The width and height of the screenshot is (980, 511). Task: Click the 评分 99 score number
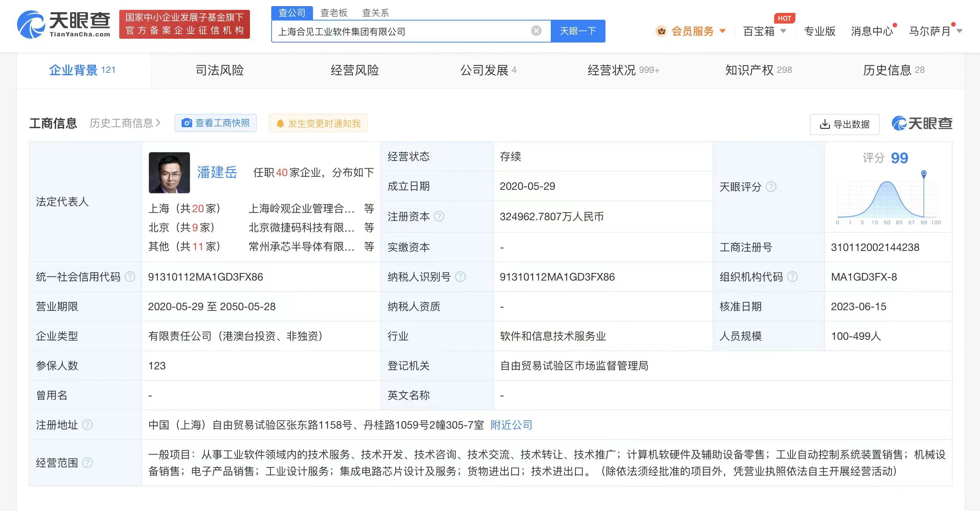[x=899, y=158]
